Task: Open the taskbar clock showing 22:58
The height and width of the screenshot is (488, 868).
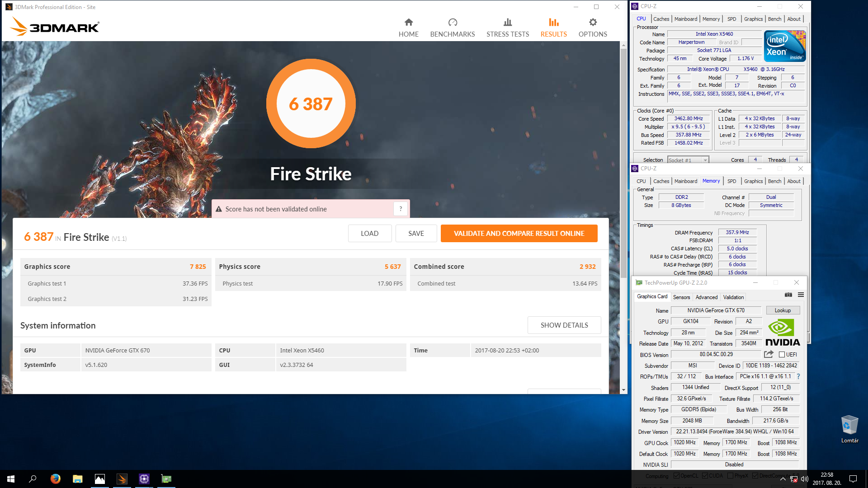Action: tap(827, 479)
